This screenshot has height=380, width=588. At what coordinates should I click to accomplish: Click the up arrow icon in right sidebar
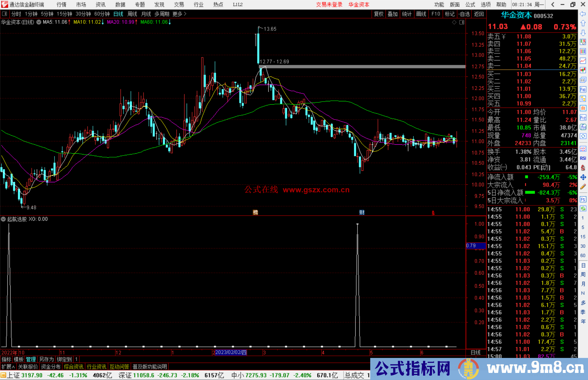[583, 23]
